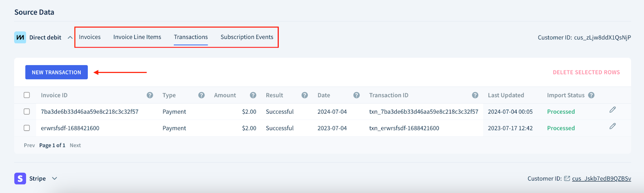The width and height of the screenshot is (644, 193).
Task: Select the Transactions tab
Action: [191, 37]
